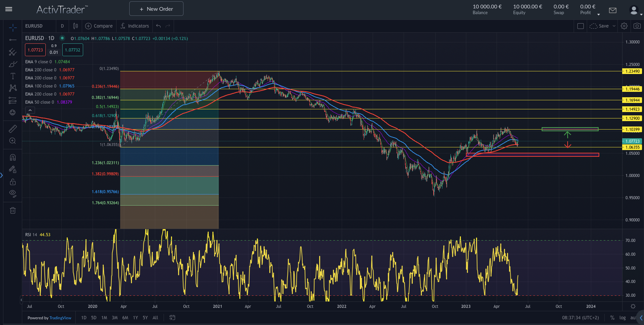
Task: Take a chart snapshot with the camera icon
Action: point(636,26)
